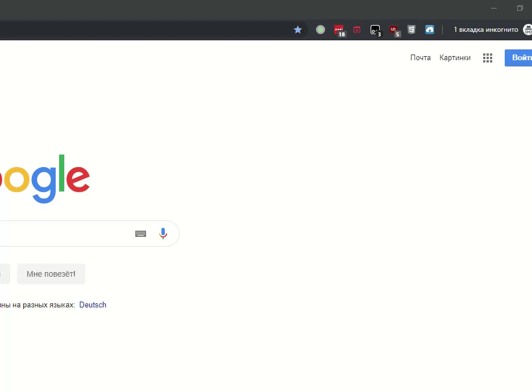Click the Мне повезёт! button
This screenshot has width=532, height=392.
pos(51,273)
